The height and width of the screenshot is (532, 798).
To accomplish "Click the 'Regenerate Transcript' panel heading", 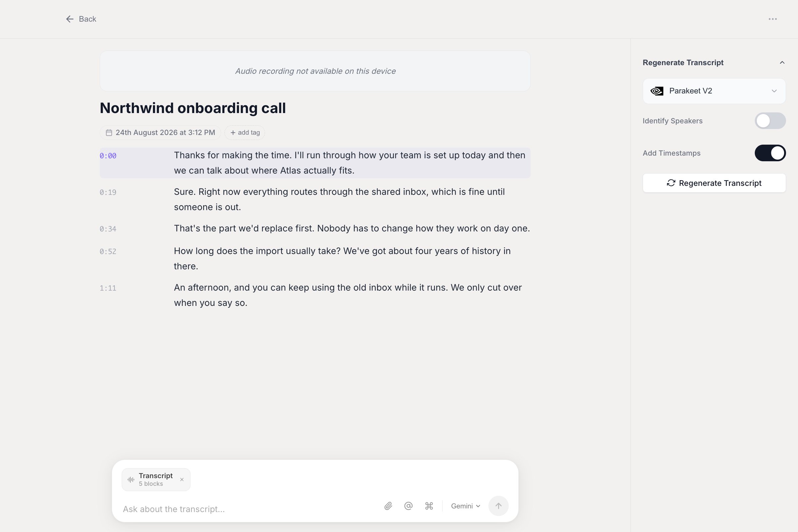I will (x=683, y=63).
